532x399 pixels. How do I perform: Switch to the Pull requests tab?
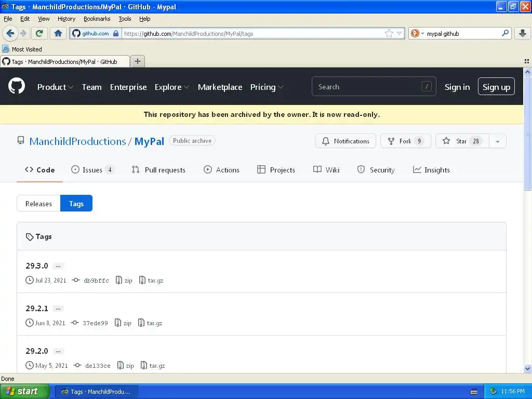click(x=158, y=170)
